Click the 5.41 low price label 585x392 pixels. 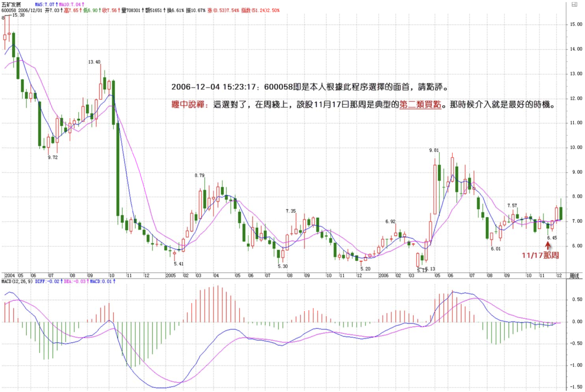coord(179,264)
